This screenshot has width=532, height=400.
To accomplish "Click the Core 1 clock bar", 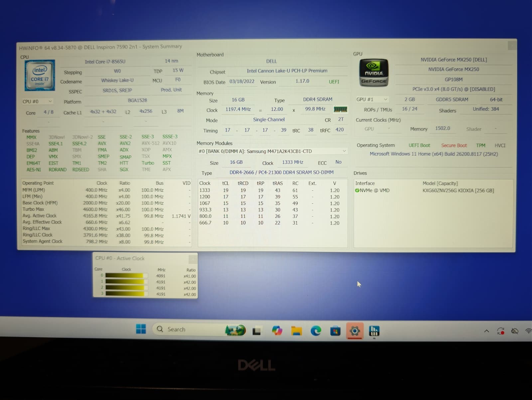I will (126, 281).
